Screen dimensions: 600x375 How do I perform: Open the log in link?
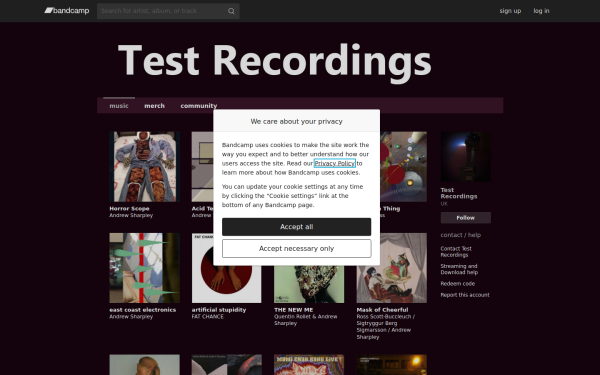click(541, 11)
